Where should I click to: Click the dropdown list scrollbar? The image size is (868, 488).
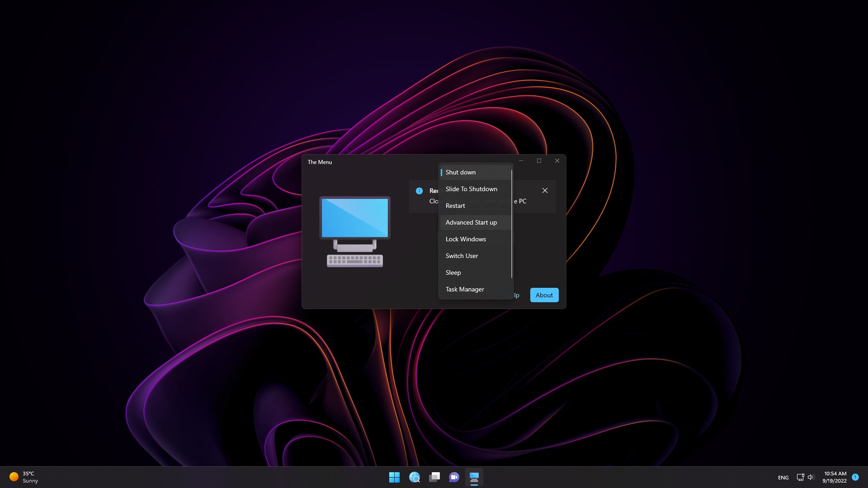point(512,224)
